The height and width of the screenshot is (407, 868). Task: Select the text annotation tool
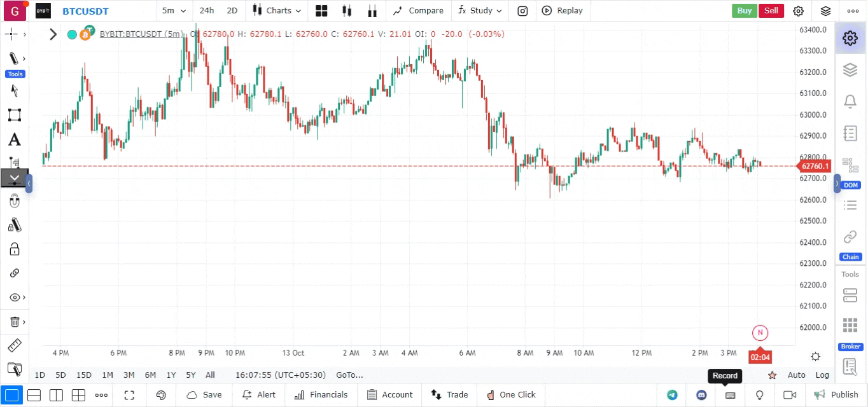[14, 140]
